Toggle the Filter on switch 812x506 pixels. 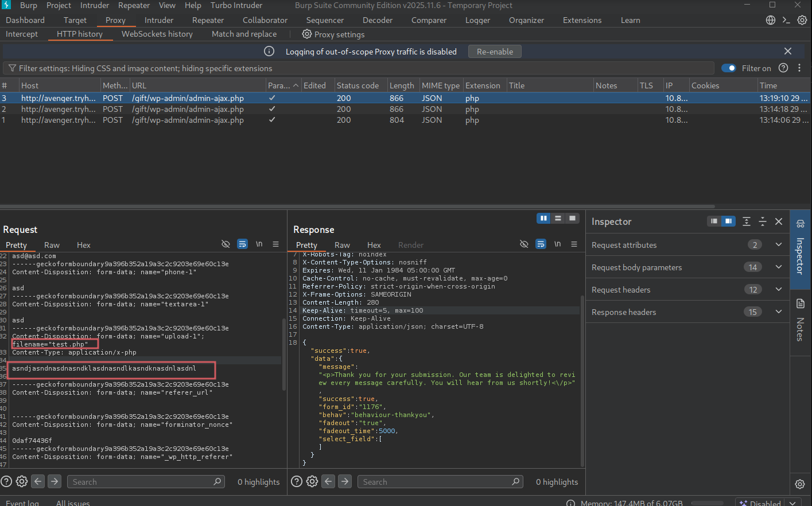729,68
